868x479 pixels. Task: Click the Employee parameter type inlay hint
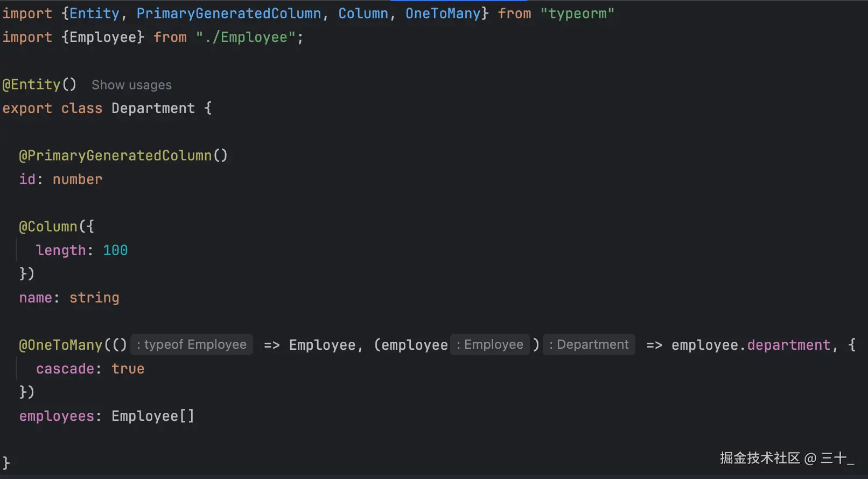coord(490,344)
